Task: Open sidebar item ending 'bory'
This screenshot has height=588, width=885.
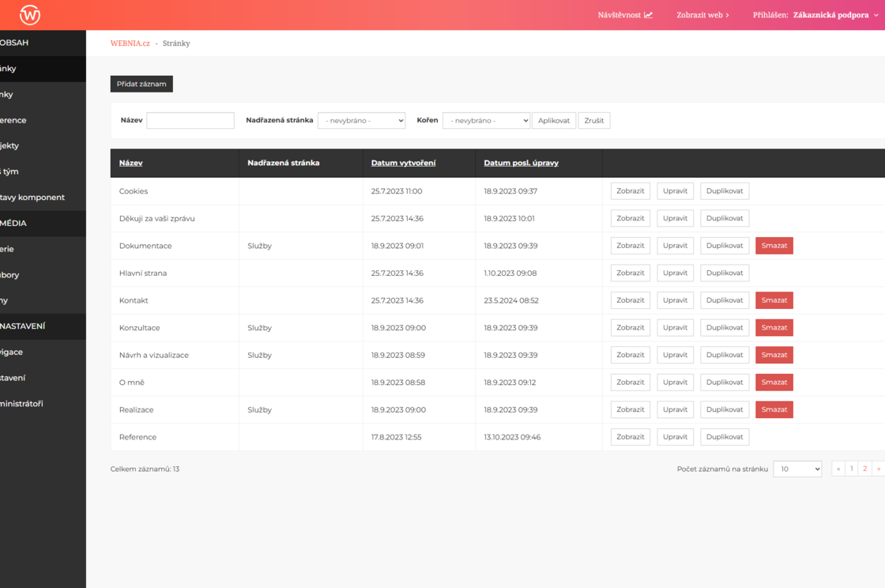Action: pyautogui.click(x=43, y=275)
